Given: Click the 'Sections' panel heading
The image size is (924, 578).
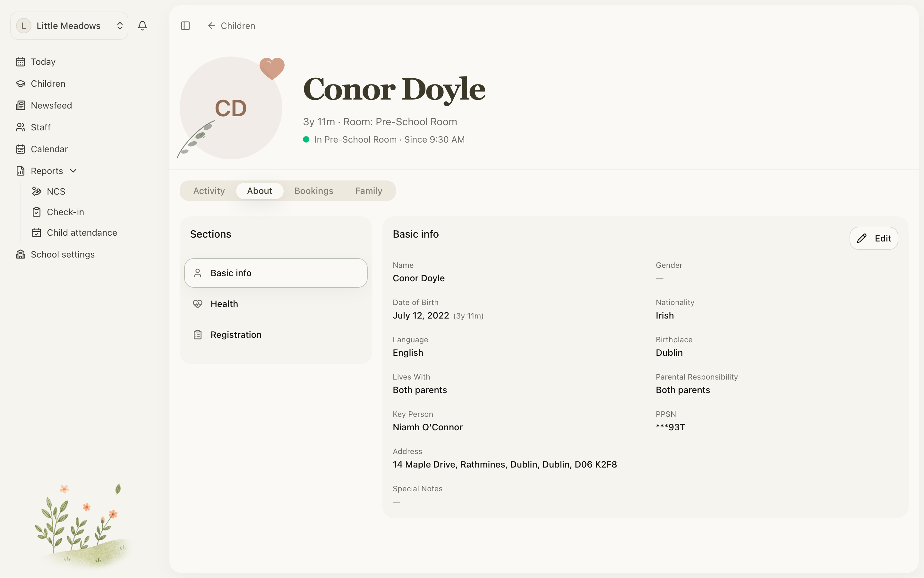Looking at the screenshot, I should click(x=210, y=234).
